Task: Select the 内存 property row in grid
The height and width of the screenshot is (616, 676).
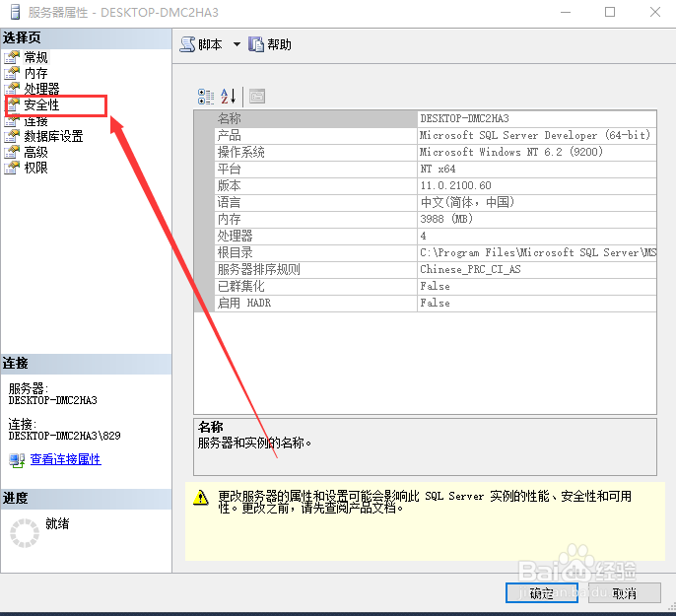Action: pos(436,220)
